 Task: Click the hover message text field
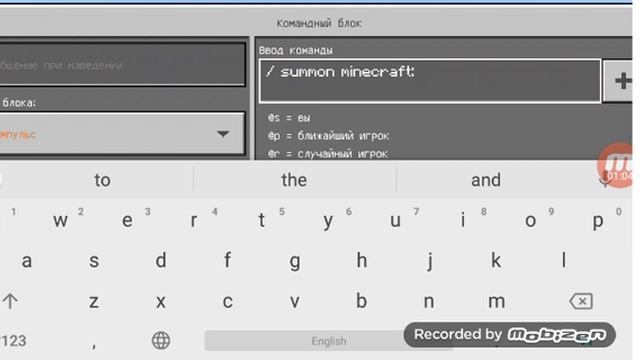coord(122,64)
